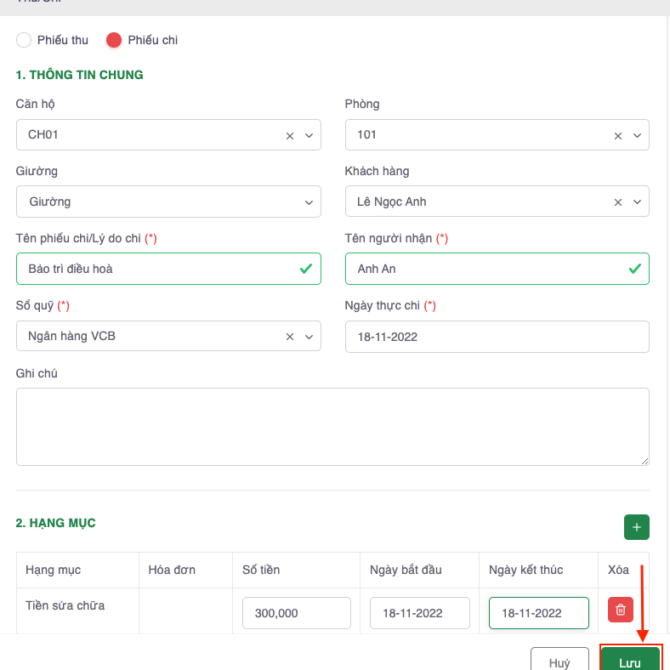
Task: Clear the Sổ quỹ Ngân hàng VCB value
Action: 290,337
